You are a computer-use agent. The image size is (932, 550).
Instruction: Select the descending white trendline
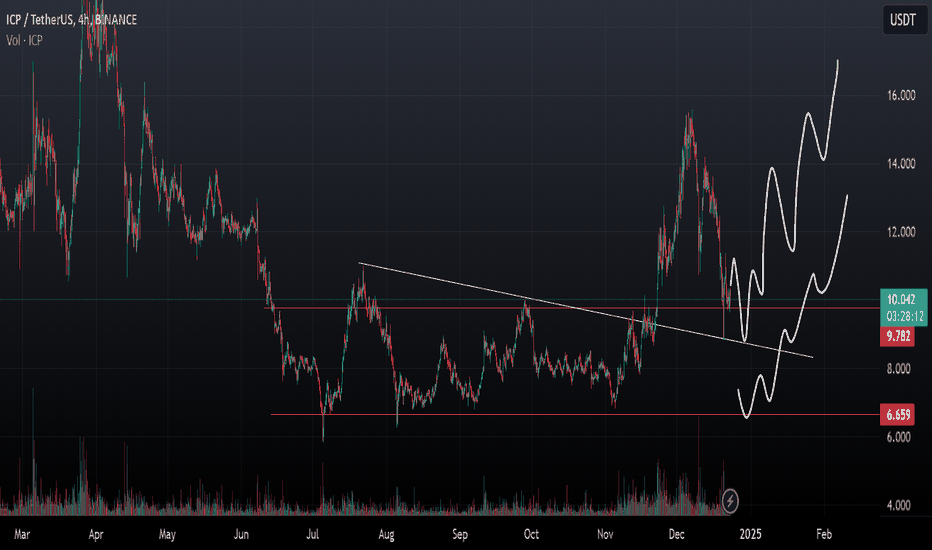click(585, 310)
